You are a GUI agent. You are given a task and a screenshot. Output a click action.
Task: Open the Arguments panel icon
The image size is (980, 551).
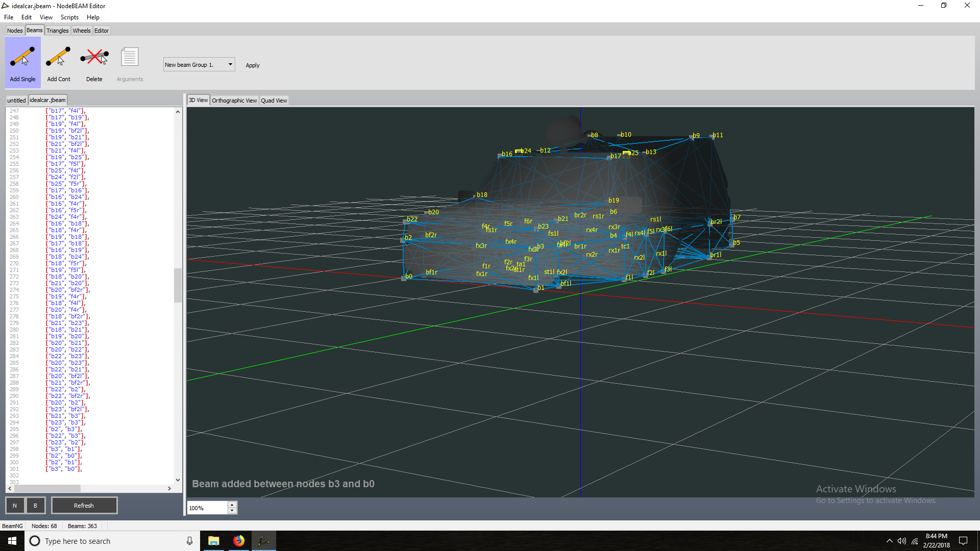tap(130, 63)
